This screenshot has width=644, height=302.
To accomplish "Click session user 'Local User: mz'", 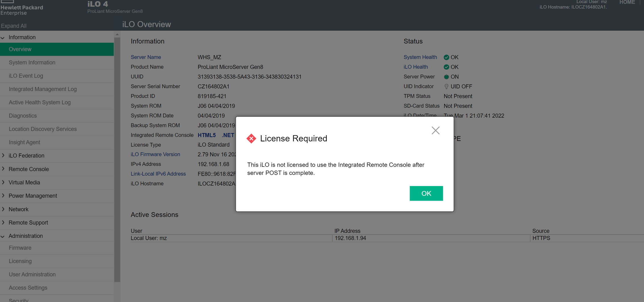I will tap(149, 238).
